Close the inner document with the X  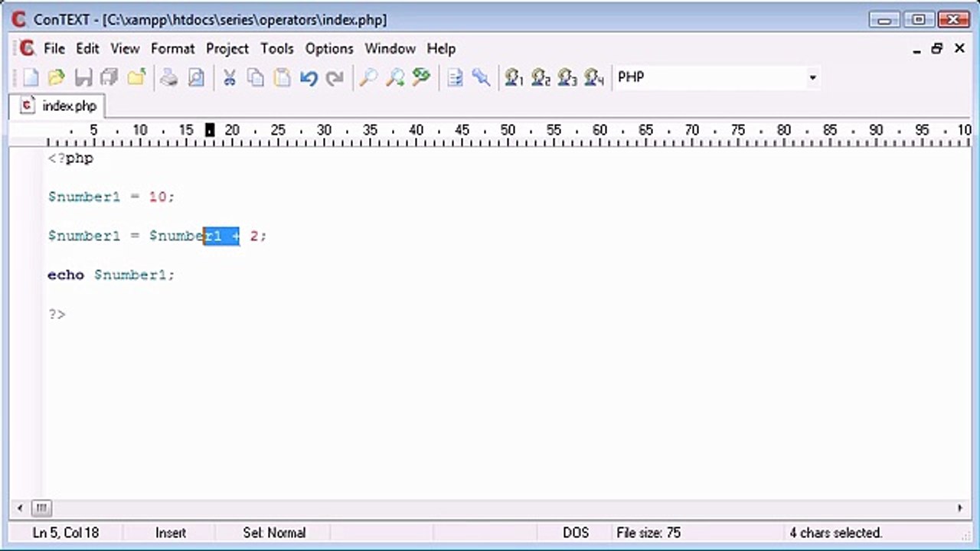click(959, 49)
